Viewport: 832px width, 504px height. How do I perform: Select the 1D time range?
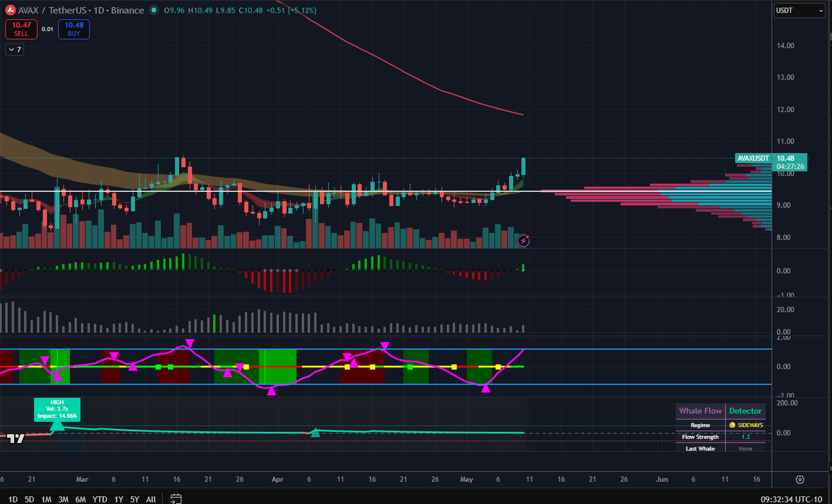[x=13, y=499]
